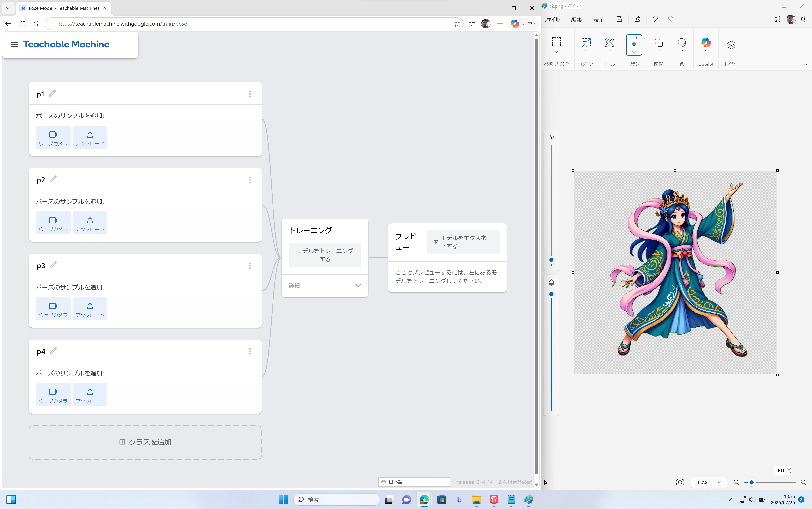Open brush type dropdown arrow
812x509 pixels.
click(x=634, y=52)
